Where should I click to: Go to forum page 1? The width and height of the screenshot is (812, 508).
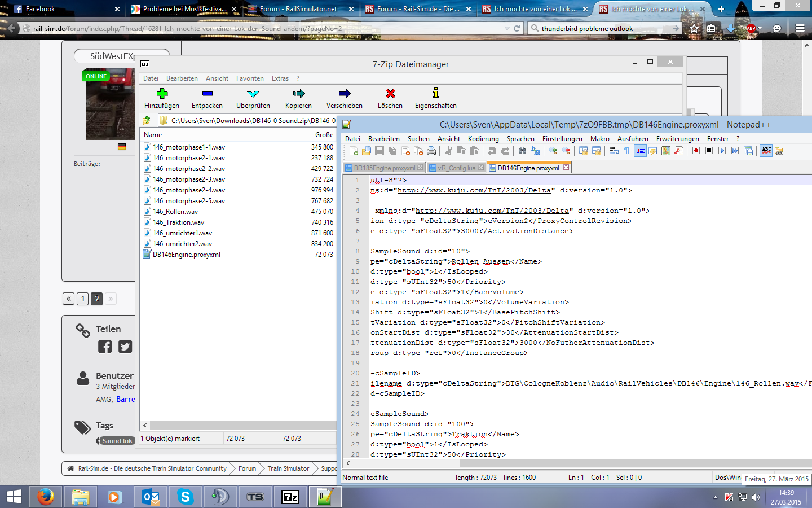coord(82,299)
